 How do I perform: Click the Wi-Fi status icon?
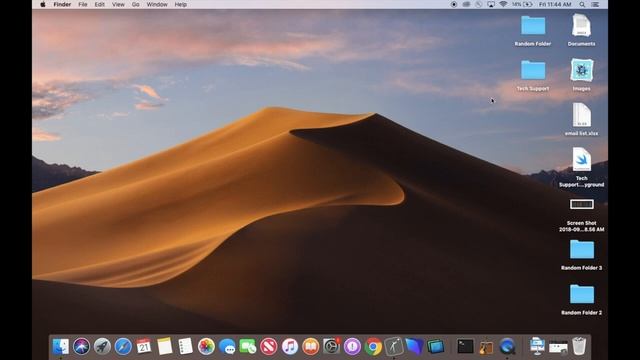[x=503, y=4]
